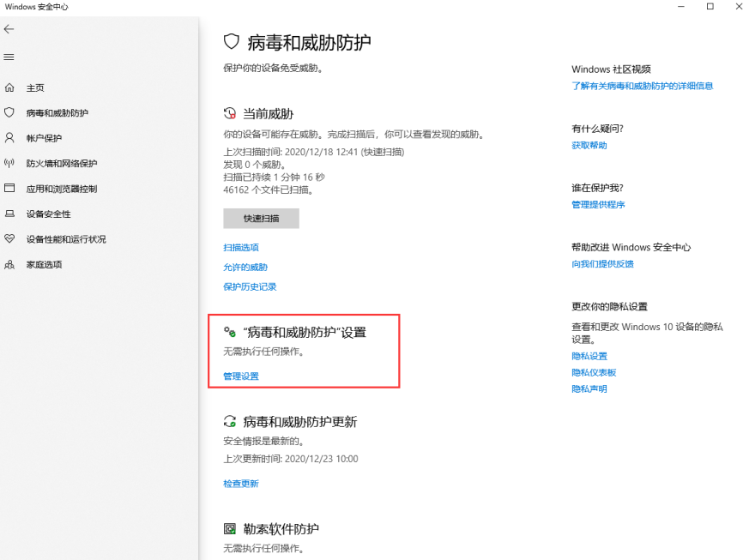Click the person icon for 帐户保护
The width and height of the screenshot is (743, 560).
9,138
